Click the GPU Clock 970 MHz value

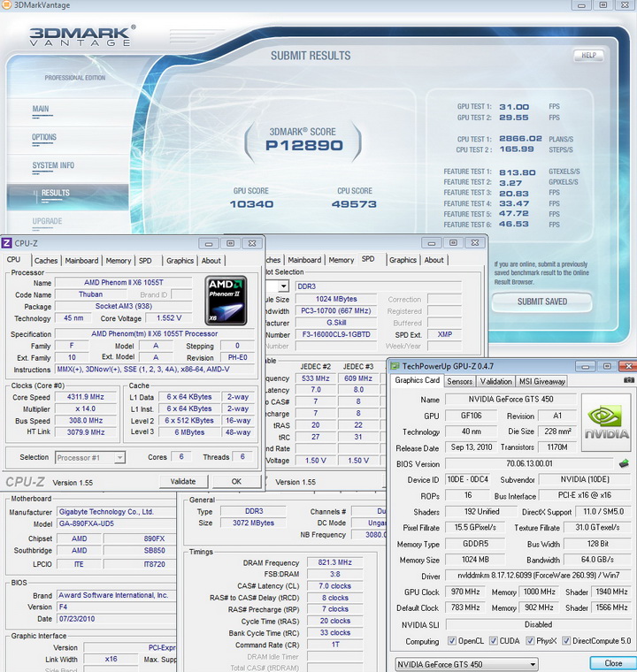pyautogui.click(x=465, y=592)
